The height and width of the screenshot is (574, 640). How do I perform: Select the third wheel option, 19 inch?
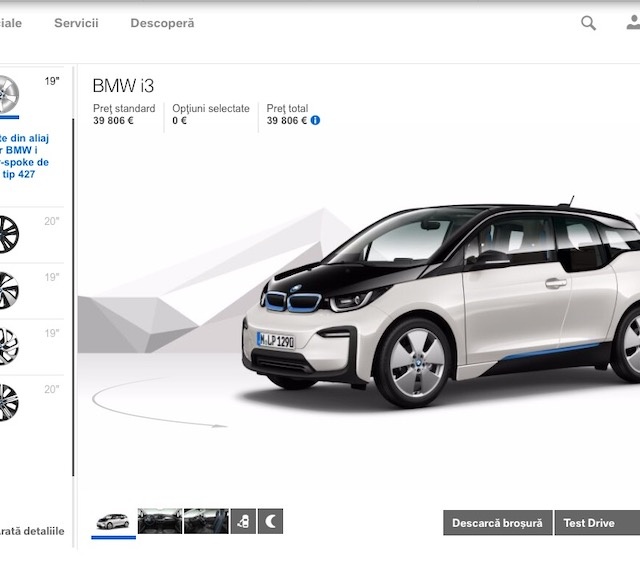click(8, 291)
